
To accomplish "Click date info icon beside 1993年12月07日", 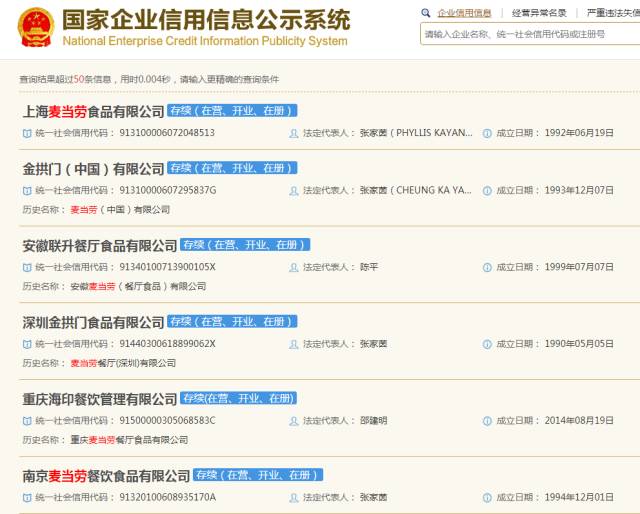I will point(487,191).
